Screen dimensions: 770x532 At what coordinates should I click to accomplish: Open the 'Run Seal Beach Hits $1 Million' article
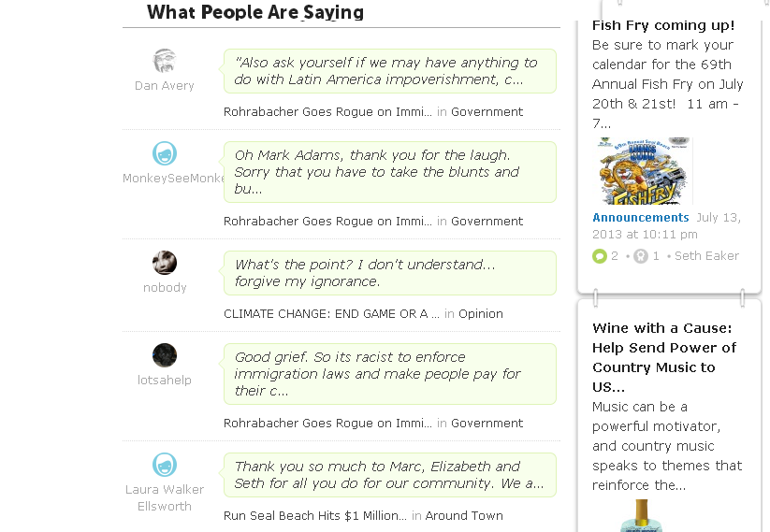click(x=314, y=516)
